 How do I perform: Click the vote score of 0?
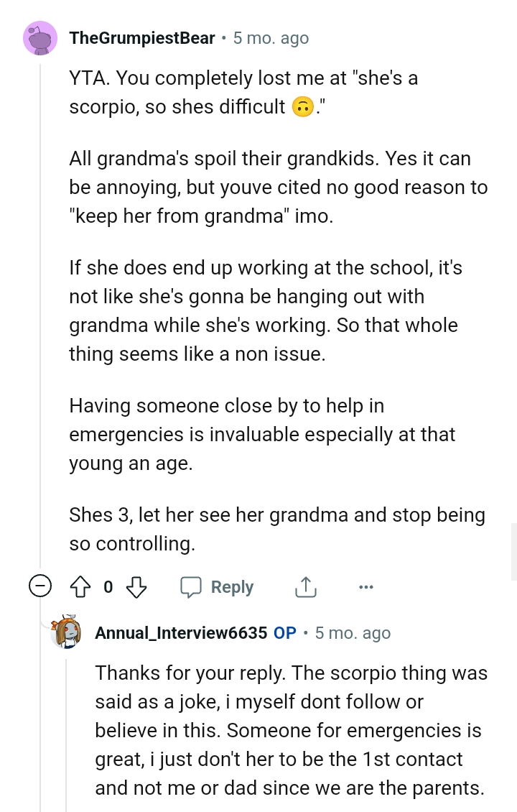click(108, 587)
